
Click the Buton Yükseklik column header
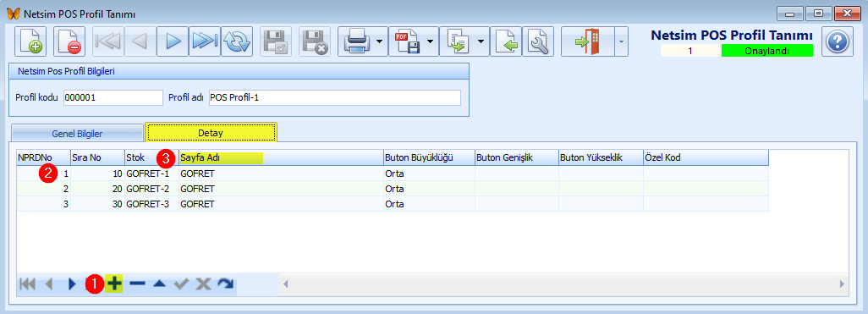tap(601, 157)
